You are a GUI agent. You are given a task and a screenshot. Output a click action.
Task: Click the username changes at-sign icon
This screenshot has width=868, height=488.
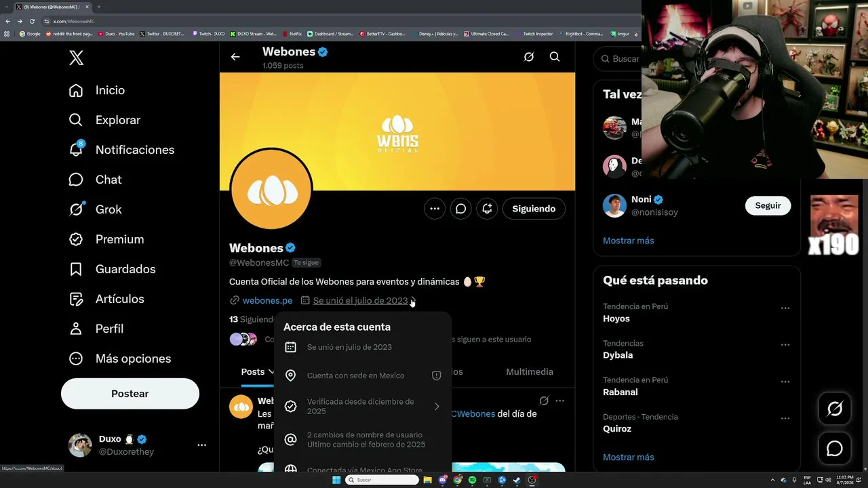click(290, 440)
